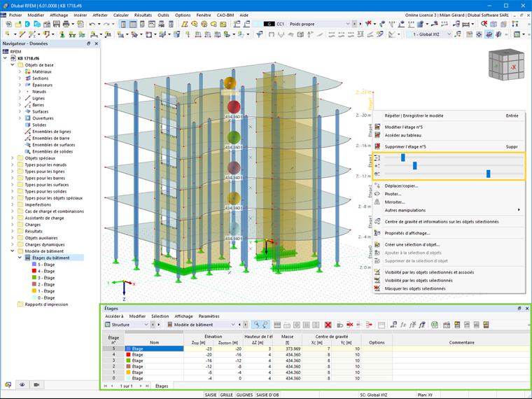Close the Navigateur - Données panel
This screenshot has height=399, width=532.
pos(97,43)
